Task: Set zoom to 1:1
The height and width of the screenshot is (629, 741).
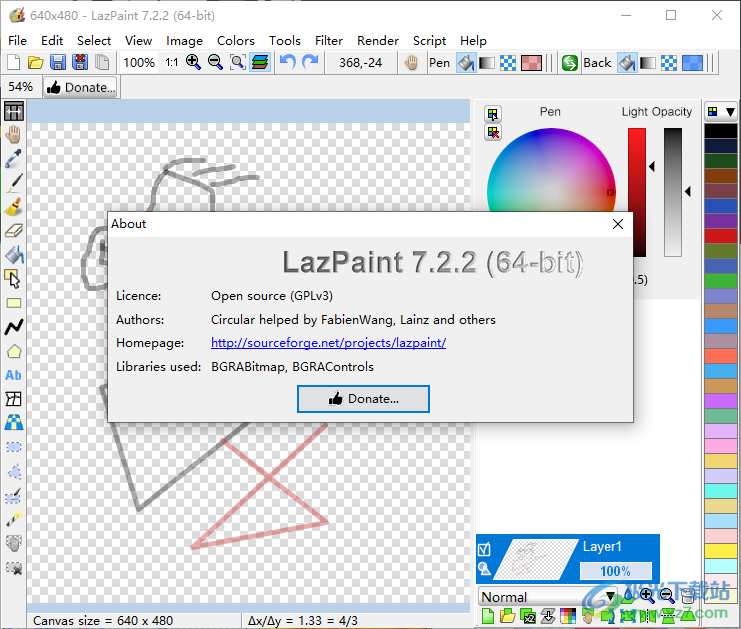Action: (x=172, y=62)
